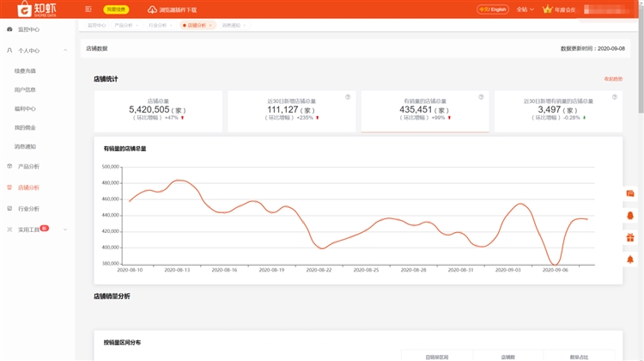
Task: Select the 有销量的店铺总量 statistic card
Action: pyautogui.click(x=425, y=111)
